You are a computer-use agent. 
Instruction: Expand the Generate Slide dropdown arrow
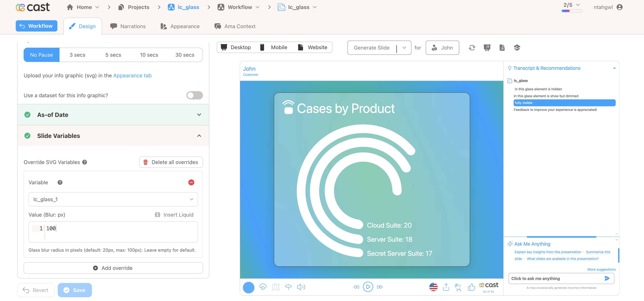404,47
